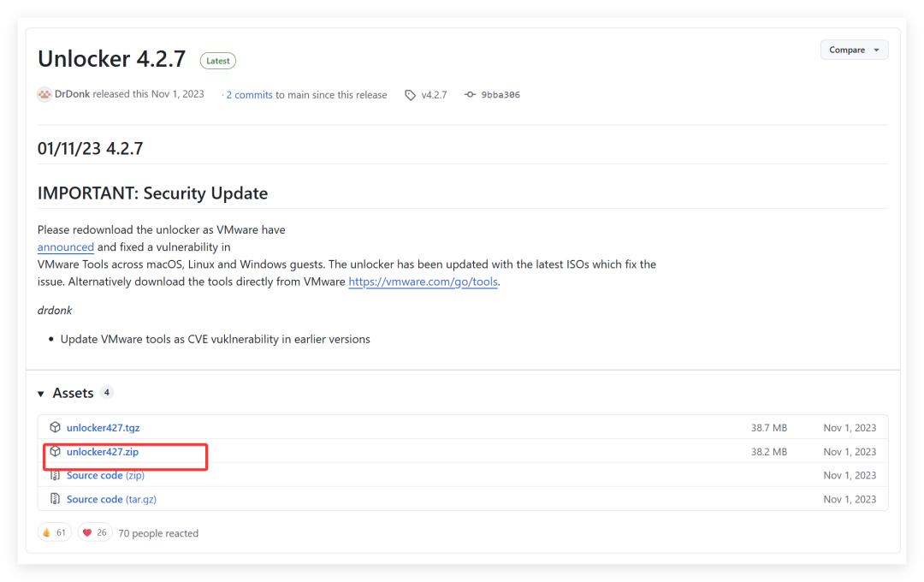
Task: Click the thumbs up reaction showing 61
Action: pyautogui.click(x=54, y=532)
